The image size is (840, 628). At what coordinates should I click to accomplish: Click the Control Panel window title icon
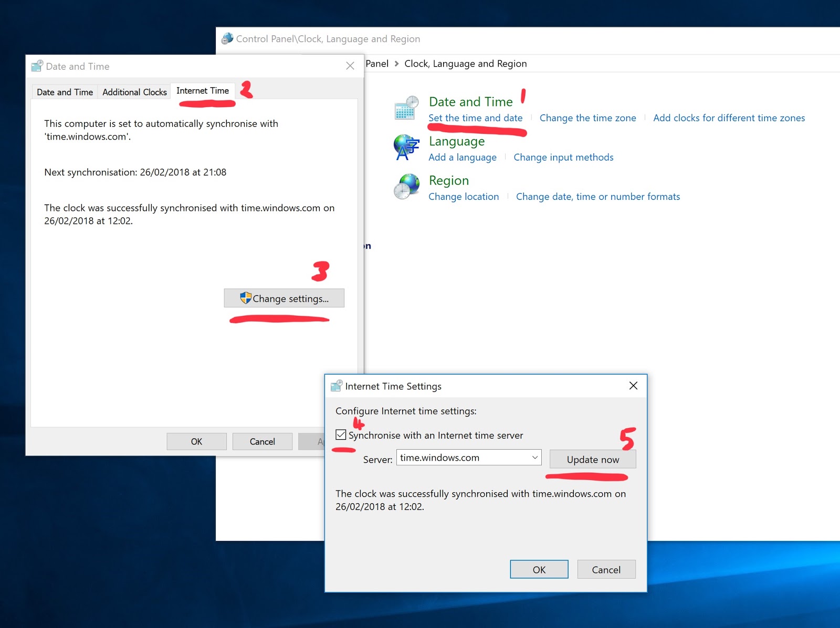pyautogui.click(x=227, y=39)
